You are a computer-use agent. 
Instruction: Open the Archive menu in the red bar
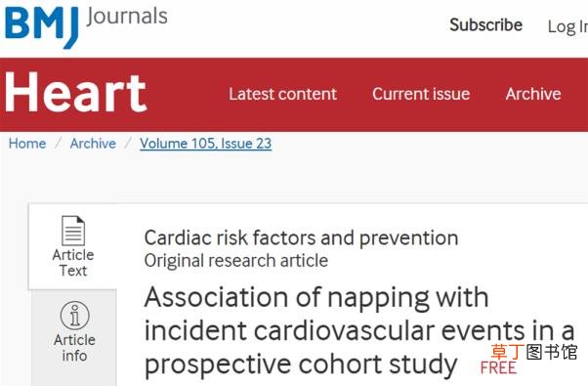tap(533, 94)
